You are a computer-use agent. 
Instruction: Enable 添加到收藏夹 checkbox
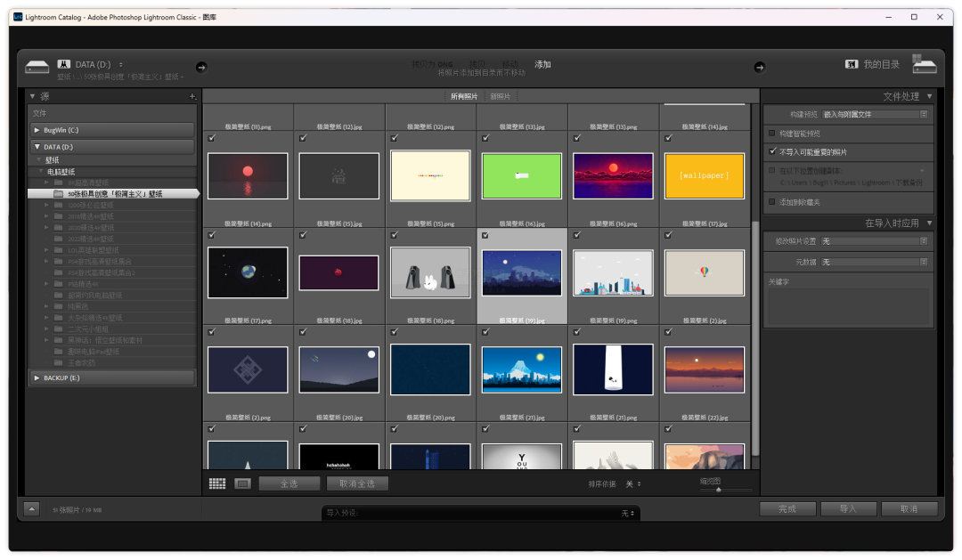(772, 202)
